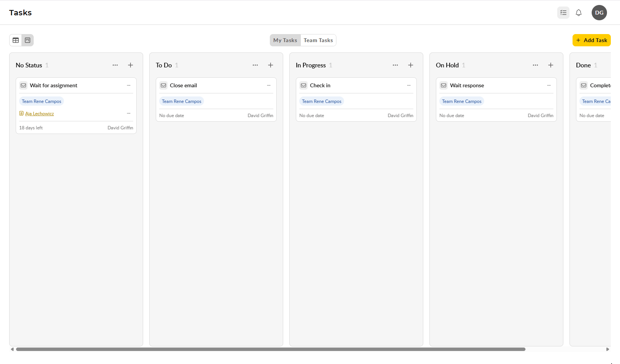The height and width of the screenshot is (364, 620).
Task: Click the scrollbar right arrow
Action: [x=607, y=349]
